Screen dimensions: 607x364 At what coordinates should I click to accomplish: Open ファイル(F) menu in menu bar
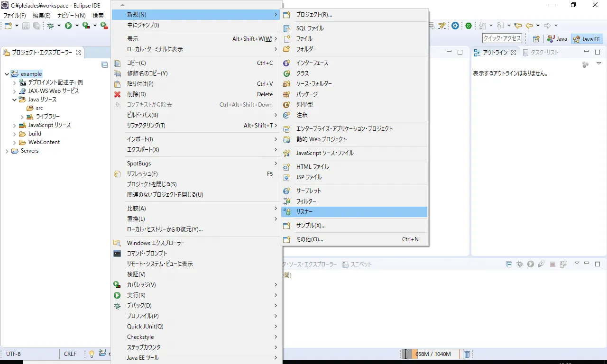pyautogui.click(x=15, y=16)
